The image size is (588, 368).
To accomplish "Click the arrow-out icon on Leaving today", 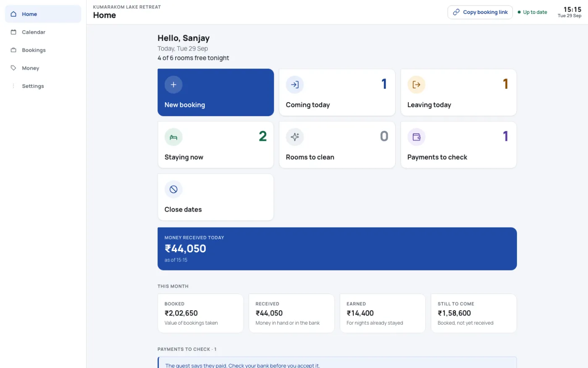I will point(416,85).
